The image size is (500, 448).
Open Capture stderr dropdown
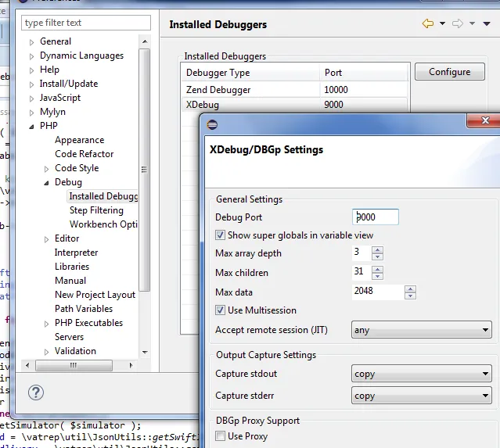pyautogui.click(x=421, y=396)
